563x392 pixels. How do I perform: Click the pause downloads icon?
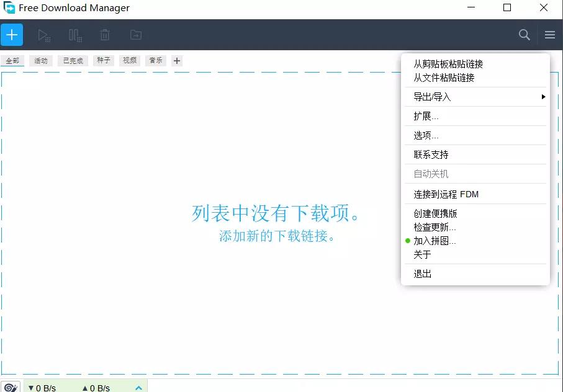(74, 35)
